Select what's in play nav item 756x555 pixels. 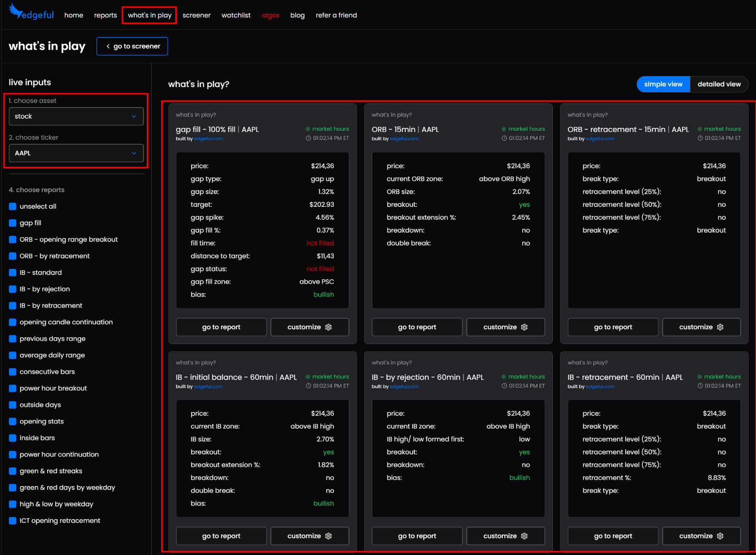click(x=150, y=15)
